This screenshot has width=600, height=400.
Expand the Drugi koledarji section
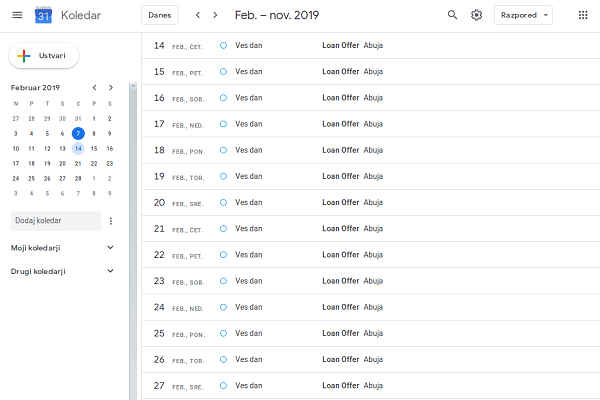point(110,271)
